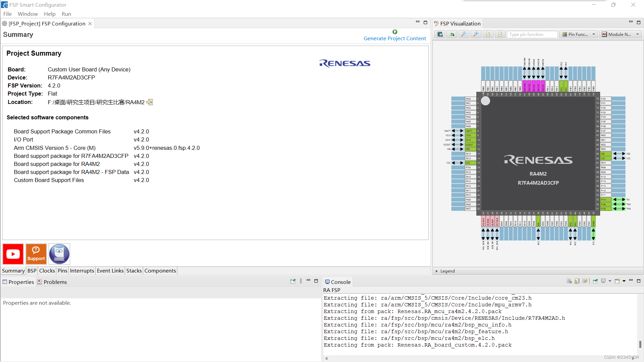644x362 pixels.
Task: Open project location folder icon
Action: tap(150, 102)
